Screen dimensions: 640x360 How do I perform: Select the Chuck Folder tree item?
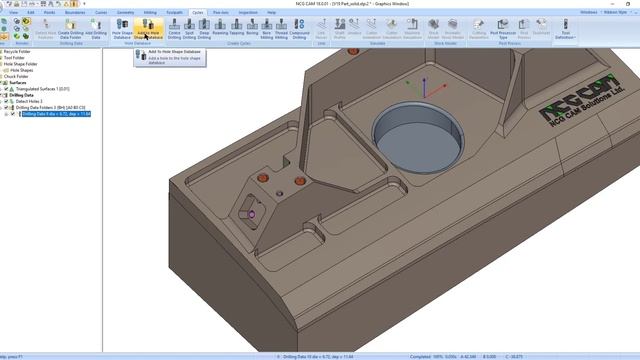(x=16, y=76)
